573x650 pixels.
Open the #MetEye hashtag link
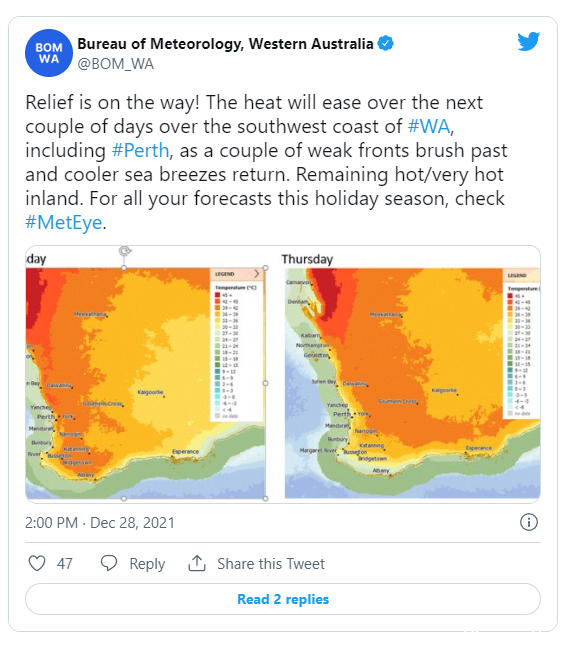63,223
